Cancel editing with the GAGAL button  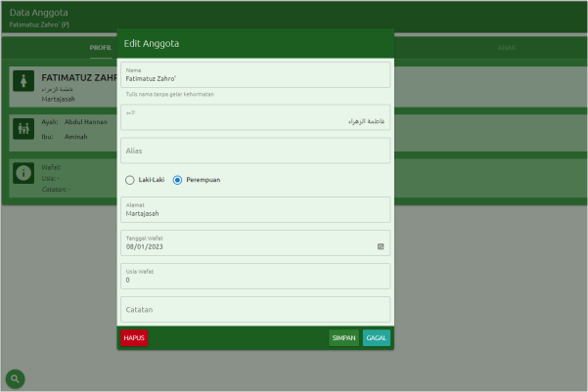tap(377, 337)
